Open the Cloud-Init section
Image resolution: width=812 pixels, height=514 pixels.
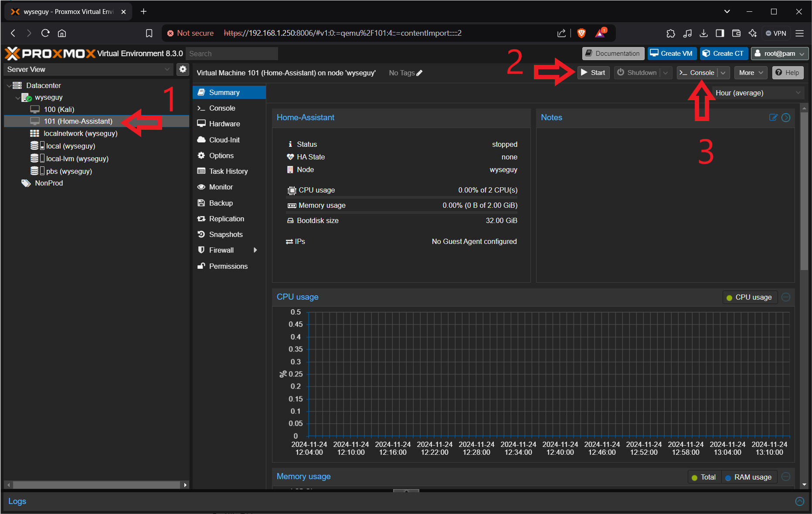[x=229, y=140]
